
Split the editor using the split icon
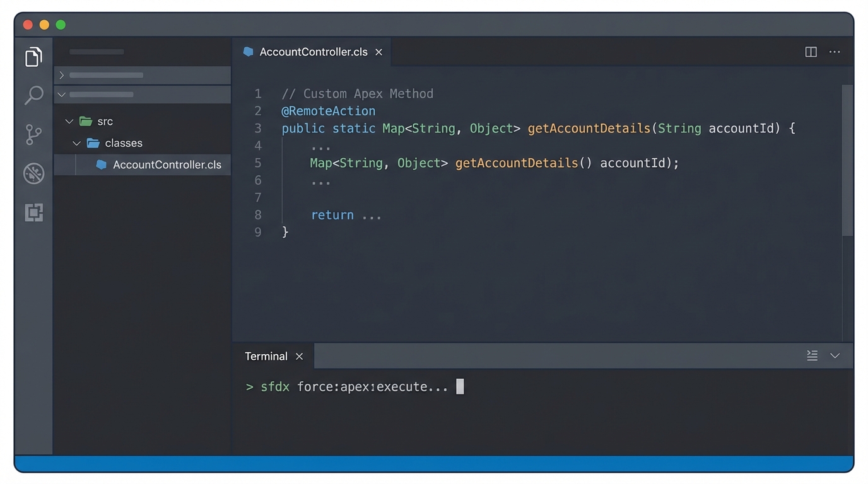click(x=810, y=52)
